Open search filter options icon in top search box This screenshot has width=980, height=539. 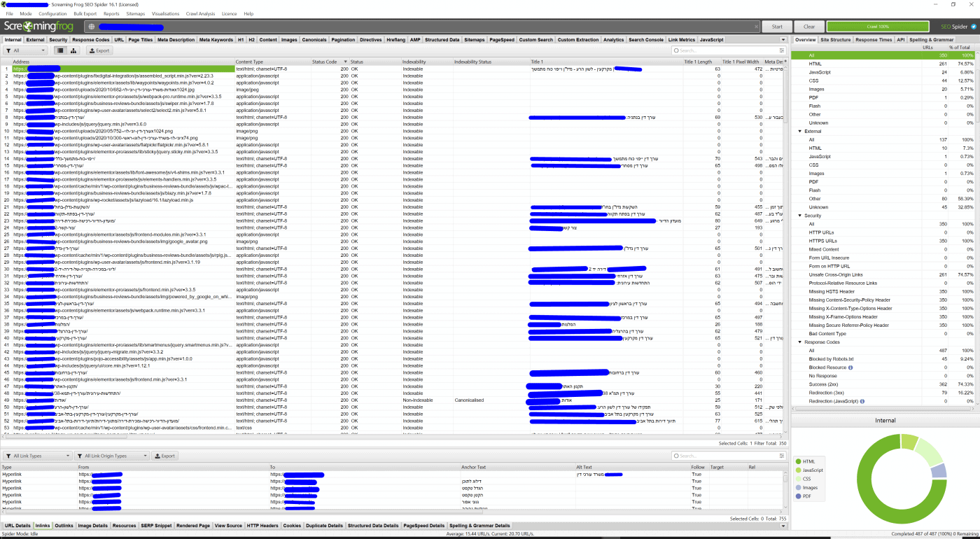[676, 50]
